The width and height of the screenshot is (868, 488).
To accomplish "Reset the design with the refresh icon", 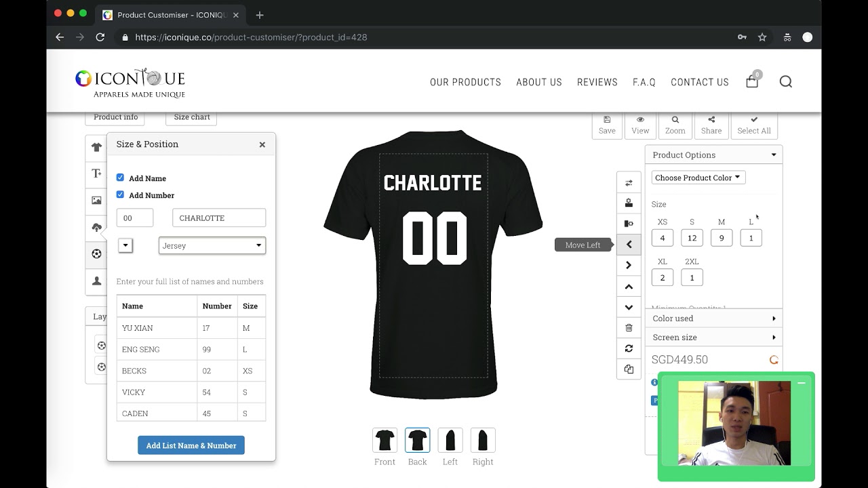I will 629,348.
